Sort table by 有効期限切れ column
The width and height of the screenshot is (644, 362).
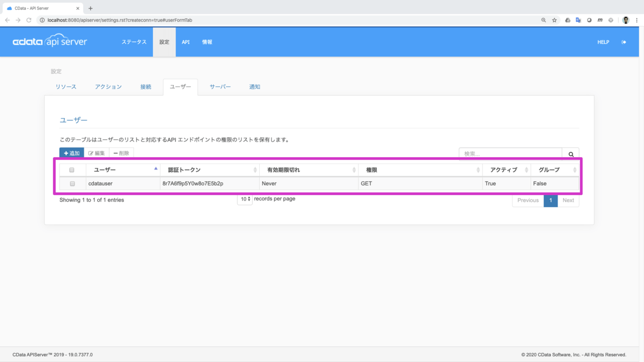309,170
